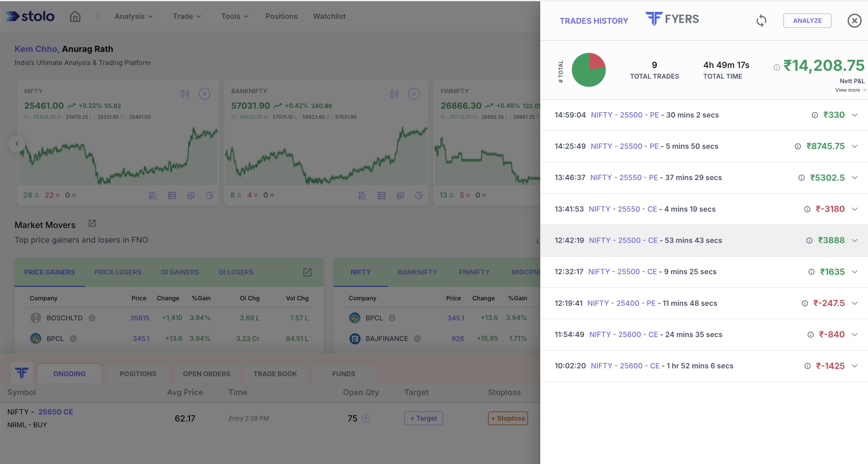This screenshot has width=868, height=464.
Task: Expand the 13:46:37 trade row chevron
Action: 854,178
